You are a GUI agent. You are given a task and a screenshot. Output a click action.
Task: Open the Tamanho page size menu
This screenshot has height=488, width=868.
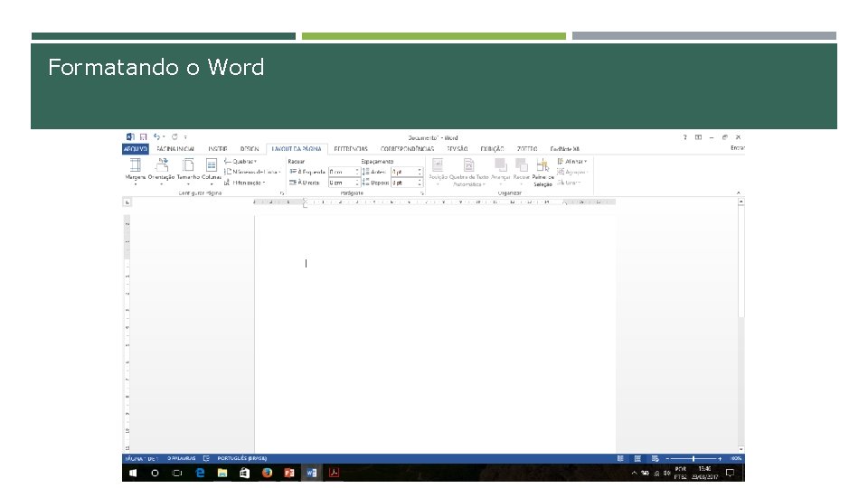pyautogui.click(x=188, y=171)
